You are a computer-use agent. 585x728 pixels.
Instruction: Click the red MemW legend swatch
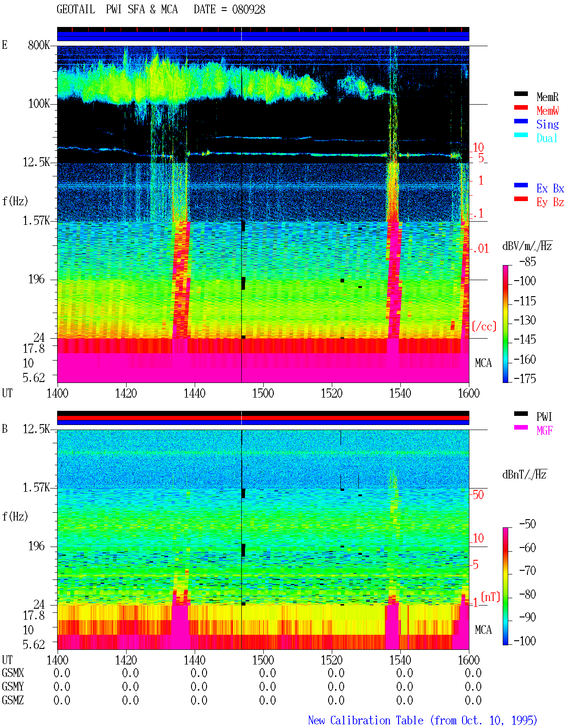pos(521,107)
